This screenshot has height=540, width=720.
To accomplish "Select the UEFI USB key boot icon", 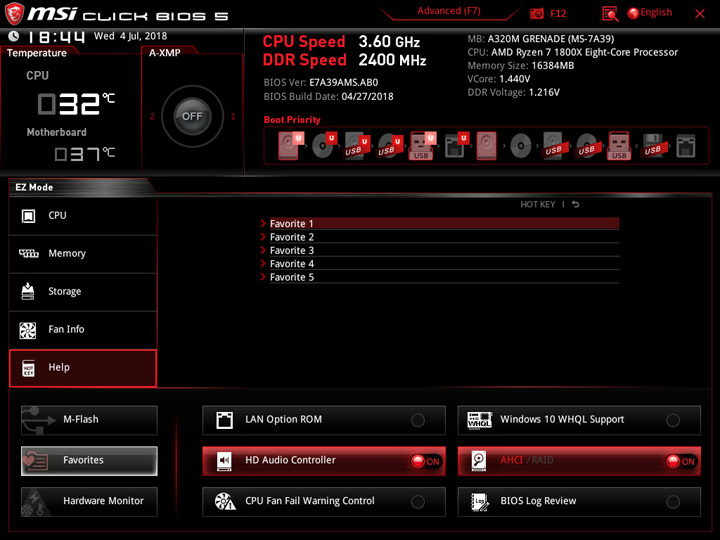I will pyautogui.click(x=422, y=146).
